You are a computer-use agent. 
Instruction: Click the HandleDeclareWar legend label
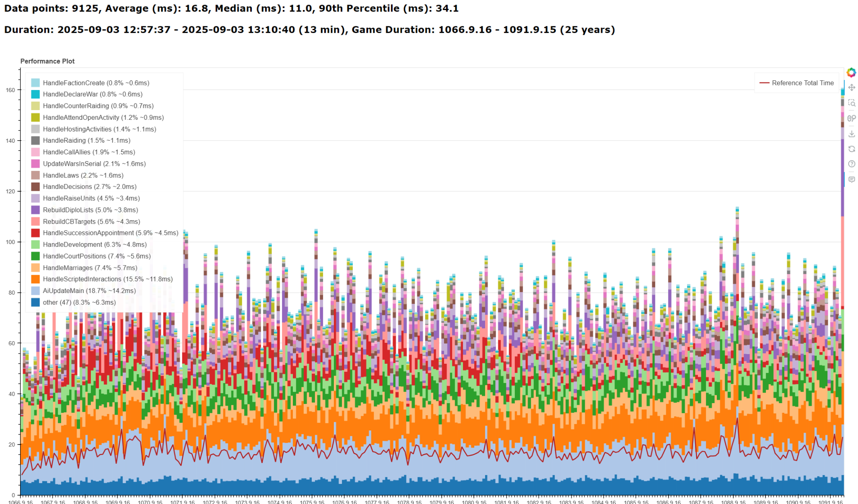[92, 94]
